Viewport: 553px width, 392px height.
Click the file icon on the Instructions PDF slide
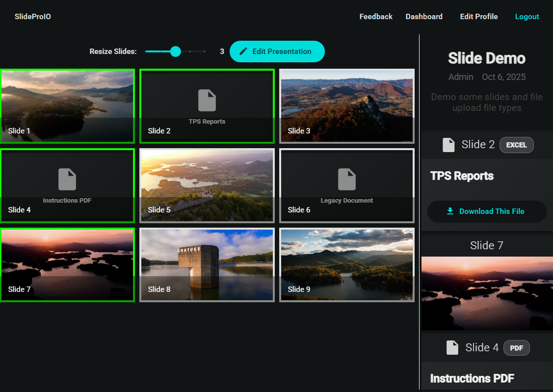(x=67, y=178)
